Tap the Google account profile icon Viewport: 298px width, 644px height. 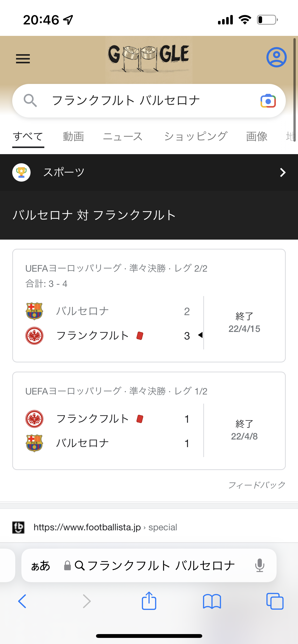[x=276, y=57]
